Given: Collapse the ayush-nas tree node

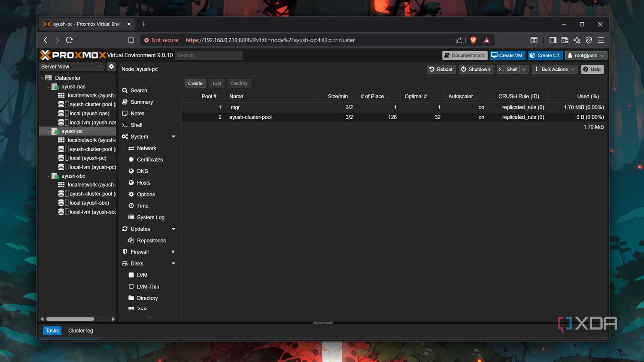Looking at the screenshot, I should [49, 87].
